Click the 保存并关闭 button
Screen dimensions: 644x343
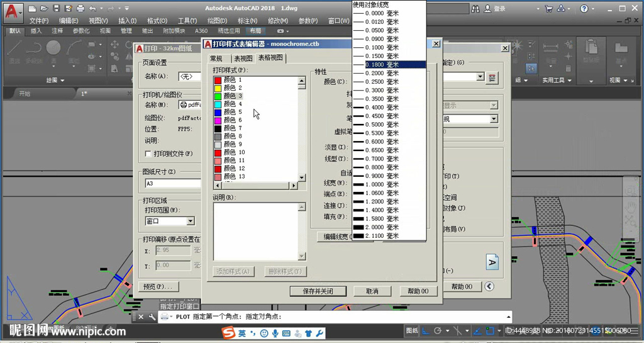(x=318, y=291)
